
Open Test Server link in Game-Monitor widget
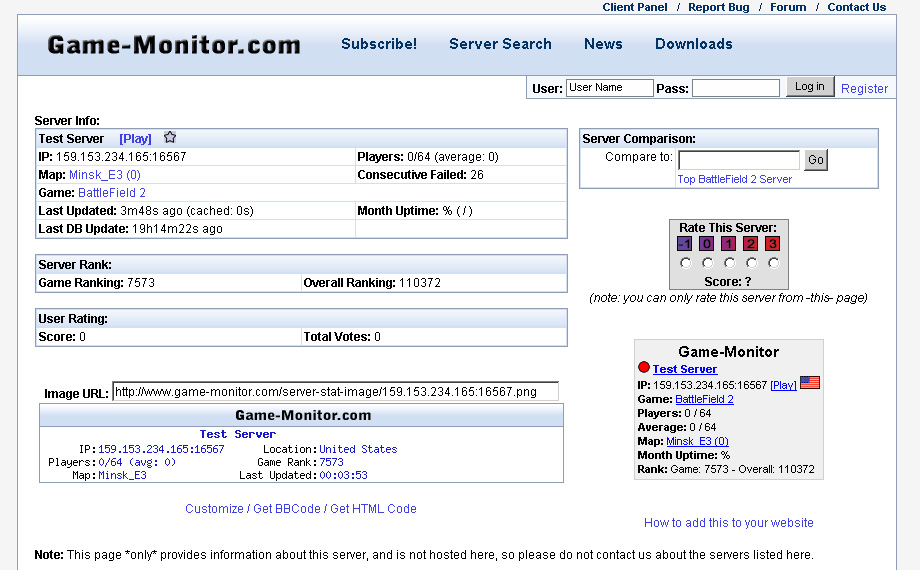coord(685,369)
